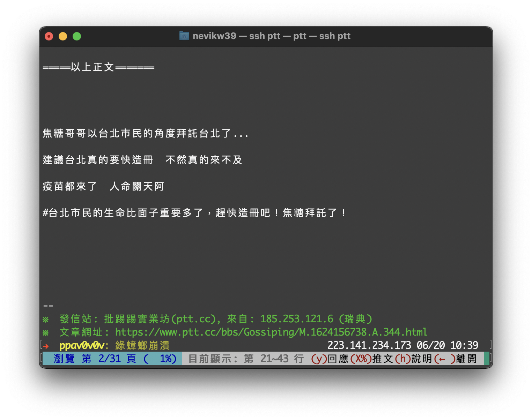Click the window title nevikw39 — ssh ptt
This screenshot has height=420, width=532.
pyautogui.click(x=272, y=36)
